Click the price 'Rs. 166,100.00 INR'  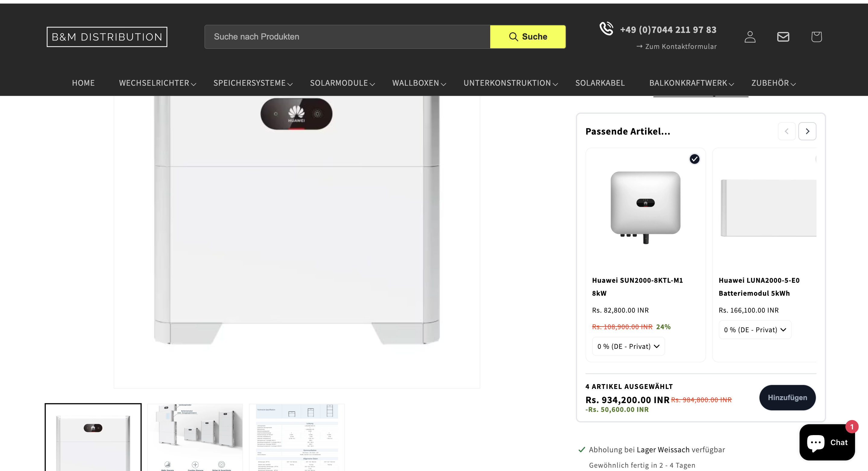click(x=748, y=310)
